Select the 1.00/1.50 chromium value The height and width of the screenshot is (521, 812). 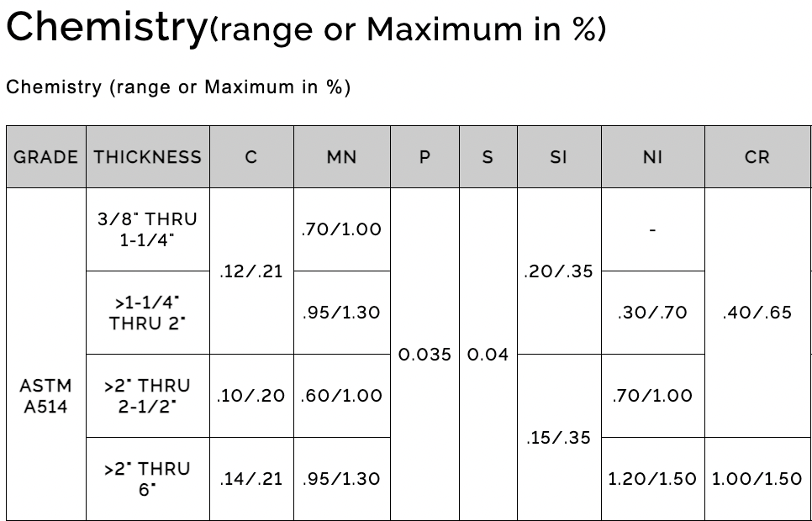757,478
